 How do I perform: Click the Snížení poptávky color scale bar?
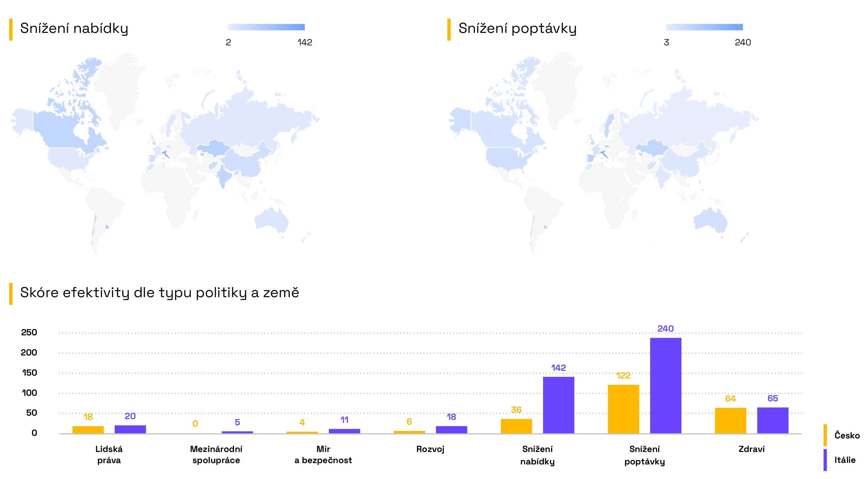tap(704, 27)
